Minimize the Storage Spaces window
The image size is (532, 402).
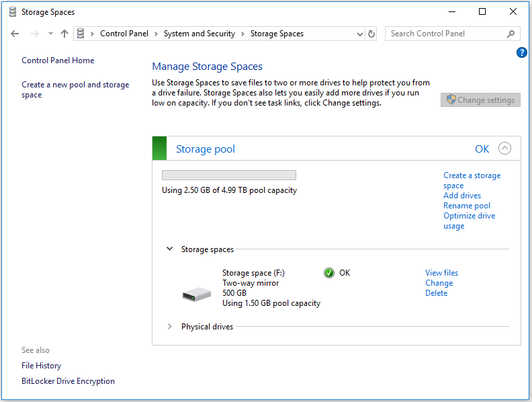click(x=452, y=11)
